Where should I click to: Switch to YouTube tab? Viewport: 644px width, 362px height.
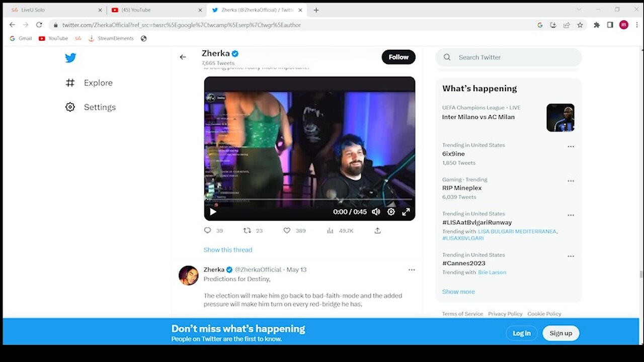[x=156, y=10]
